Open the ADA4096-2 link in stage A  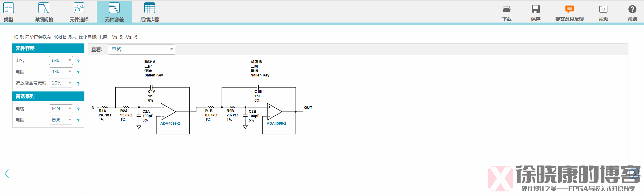click(170, 123)
